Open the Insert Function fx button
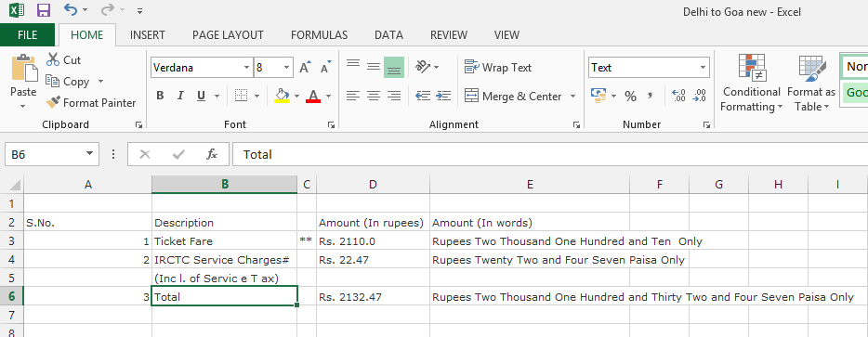Screen dimensions: 868x337 tap(212, 154)
